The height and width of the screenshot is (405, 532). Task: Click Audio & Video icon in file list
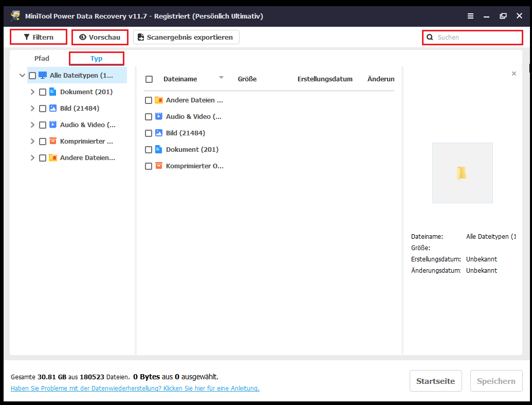pyautogui.click(x=159, y=116)
